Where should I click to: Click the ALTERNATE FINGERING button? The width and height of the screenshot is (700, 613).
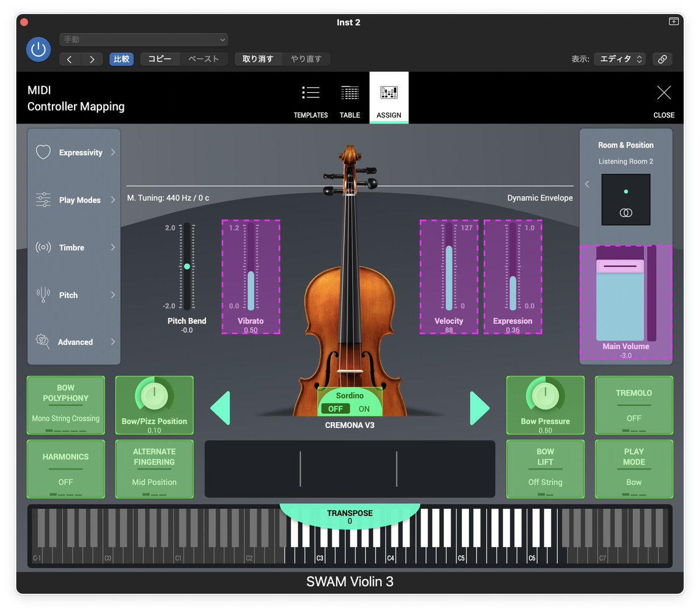point(155,469)
